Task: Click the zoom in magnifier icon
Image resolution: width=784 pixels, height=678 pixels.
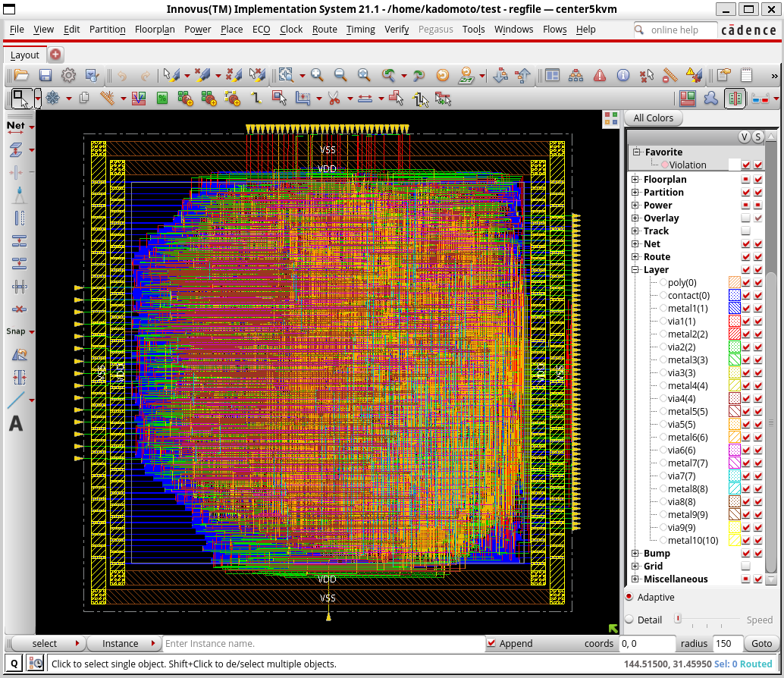Action: (x=317, y=76)
